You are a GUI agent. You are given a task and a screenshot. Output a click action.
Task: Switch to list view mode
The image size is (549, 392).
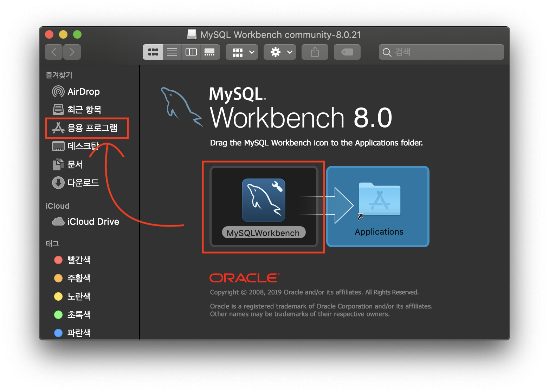coord(172,52)
